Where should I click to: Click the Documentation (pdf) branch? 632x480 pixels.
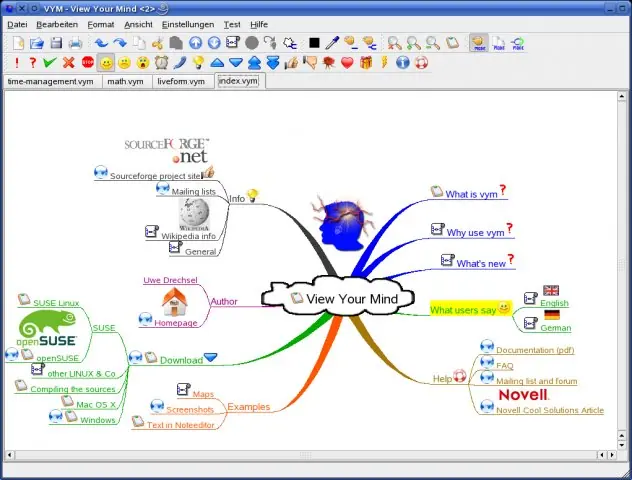click(535, 350)
